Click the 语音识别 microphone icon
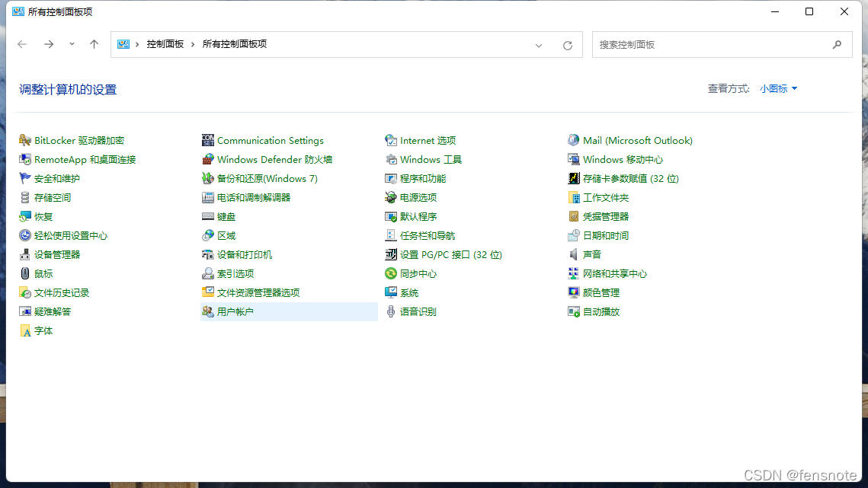 coord(391,311)
